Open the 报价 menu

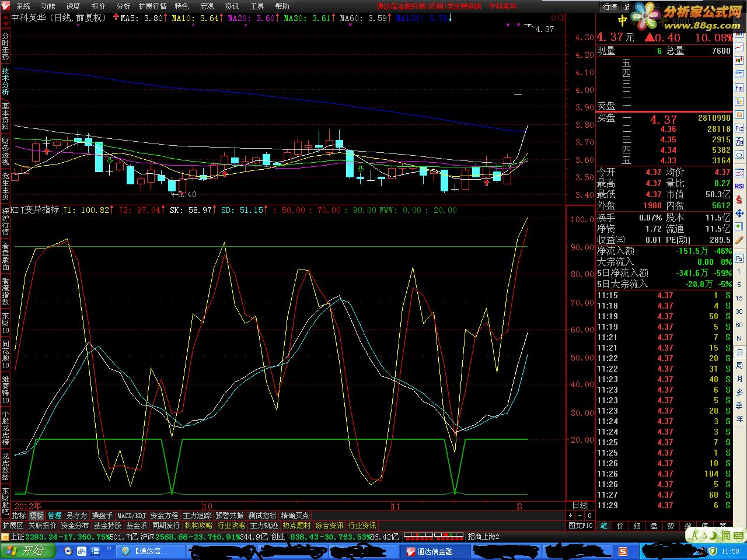pos(99,6)
